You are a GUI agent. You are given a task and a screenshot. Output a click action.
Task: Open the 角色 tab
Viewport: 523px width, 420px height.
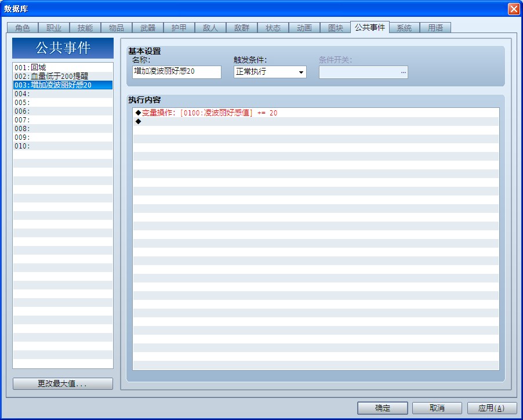[x=23, y=28]
